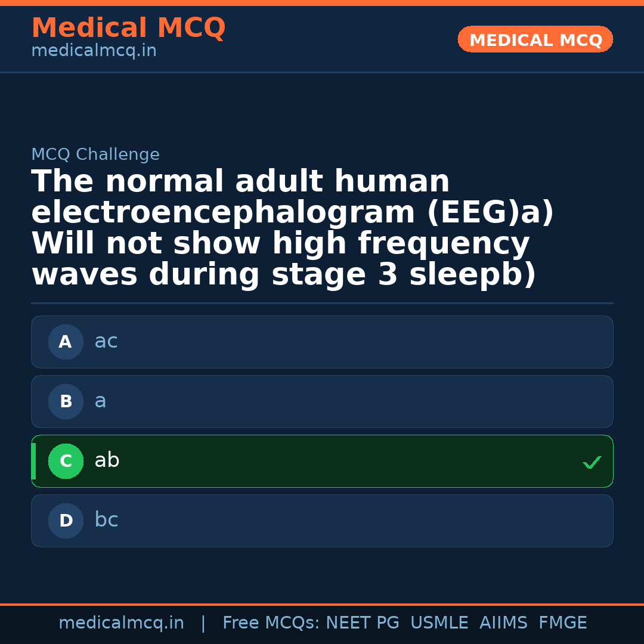The width and height of the screenshot is (644, 644).
Task: Select FMGE in the footer
Action: (563, 623)
